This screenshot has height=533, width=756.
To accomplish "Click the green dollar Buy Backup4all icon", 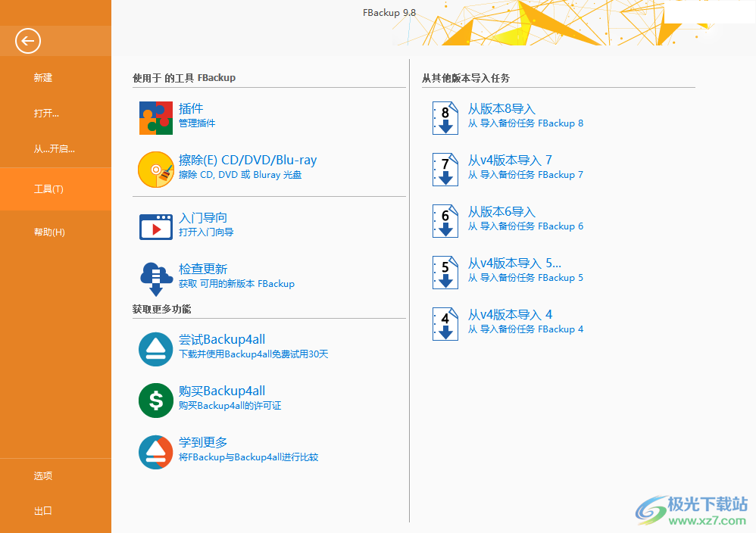I will 156,401.
